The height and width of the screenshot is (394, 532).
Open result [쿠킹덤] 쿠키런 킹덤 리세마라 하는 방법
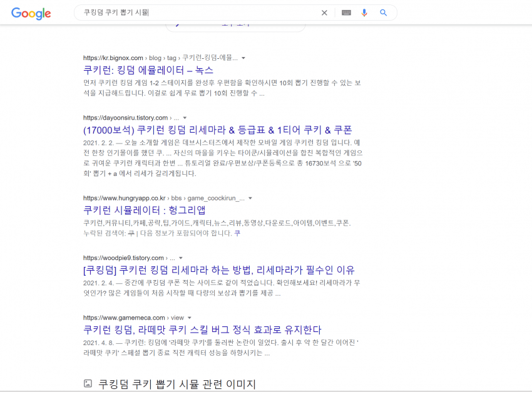click(219, 270)
